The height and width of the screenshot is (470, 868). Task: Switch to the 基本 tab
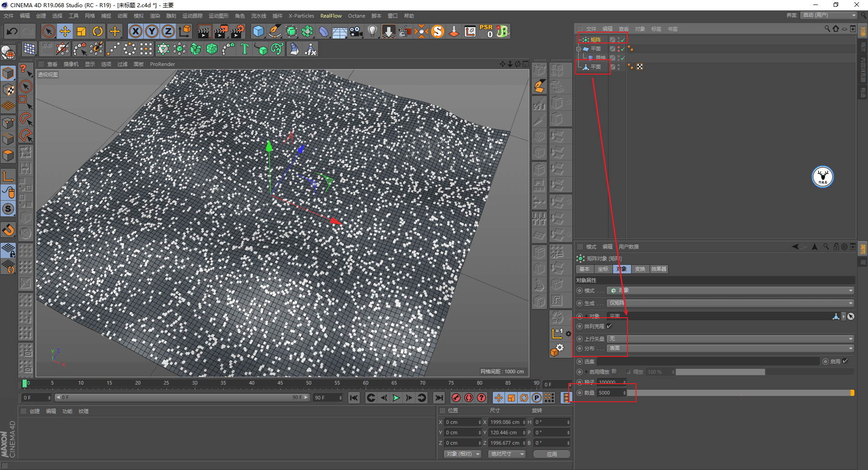585,269
